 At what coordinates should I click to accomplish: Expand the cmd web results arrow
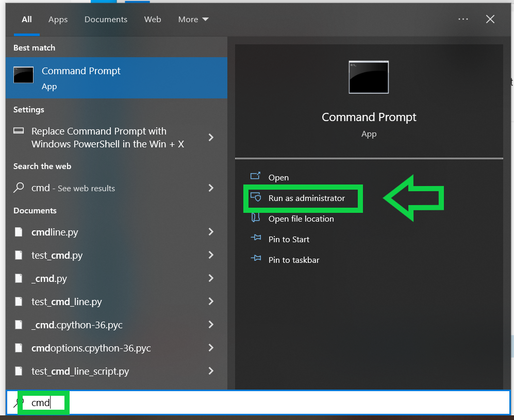pos(210,188)
